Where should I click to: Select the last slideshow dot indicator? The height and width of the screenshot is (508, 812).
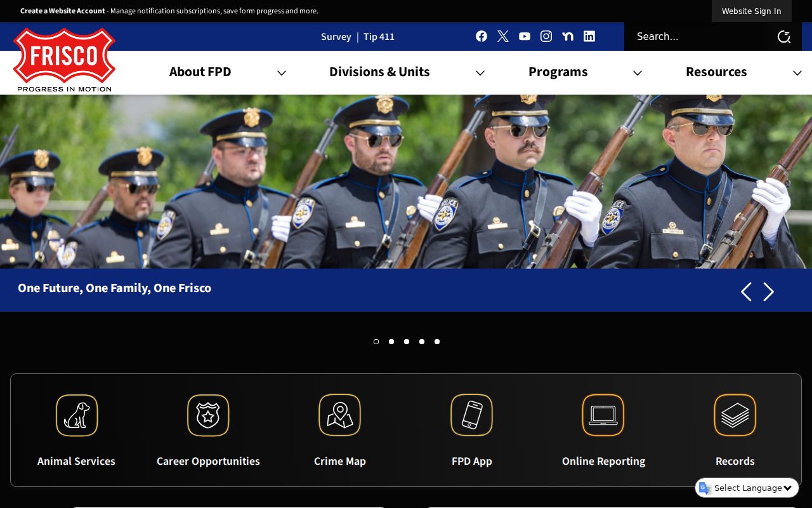tap(437, 342)
